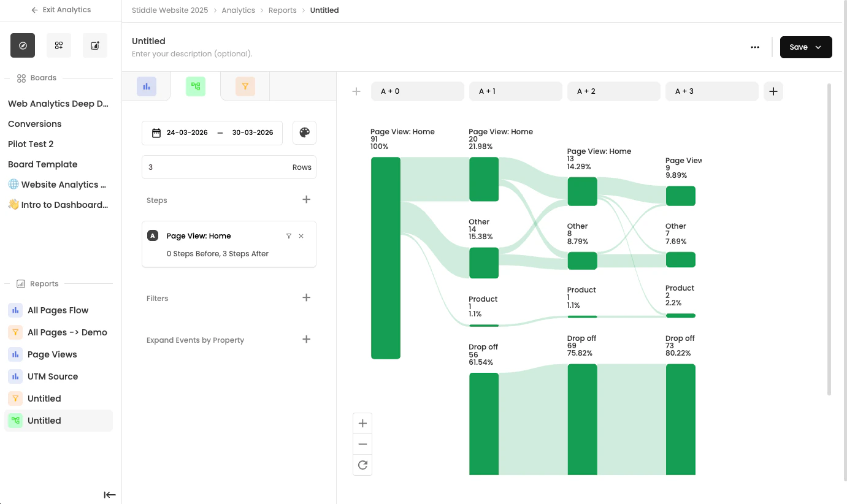Image resolution: width=847 pixels, height=504 pixels.
Task: Zoom out of the flow chart
Action: tap(362, 444)
